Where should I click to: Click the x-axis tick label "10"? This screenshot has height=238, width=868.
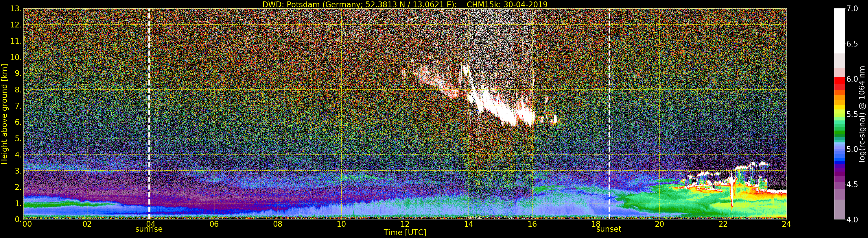click(341, 224)
